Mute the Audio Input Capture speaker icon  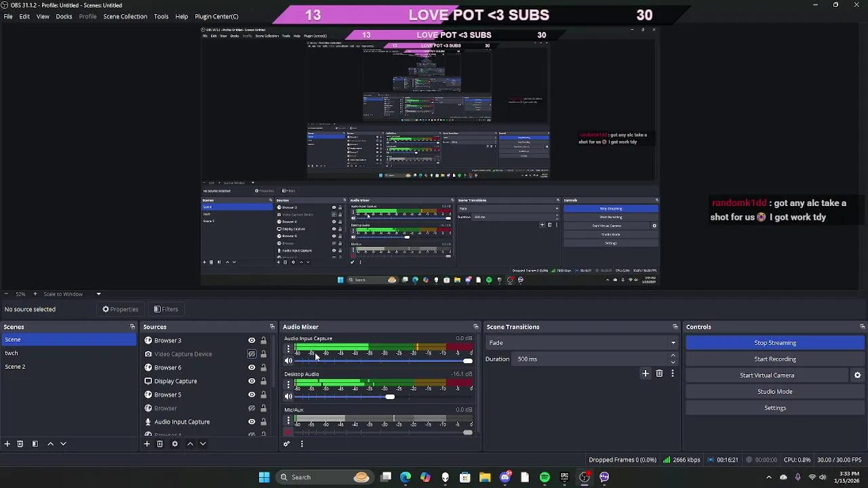point(288,361)
